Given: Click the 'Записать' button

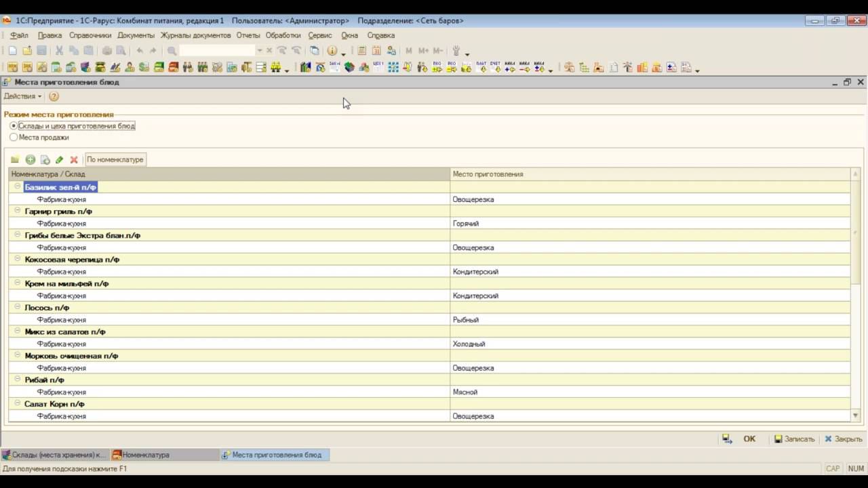Looking at the screenshot, I should [x=794, y=439].
